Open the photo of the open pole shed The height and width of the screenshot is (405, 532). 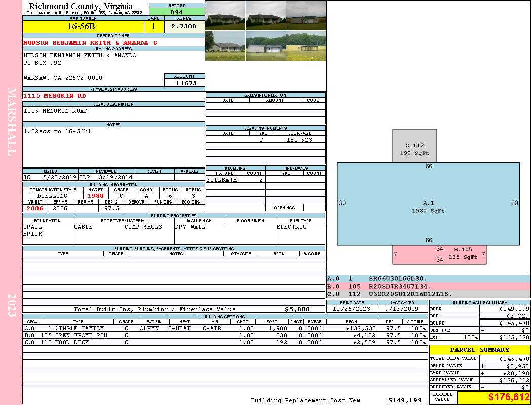pyautogui.click(x=306, y=46)
